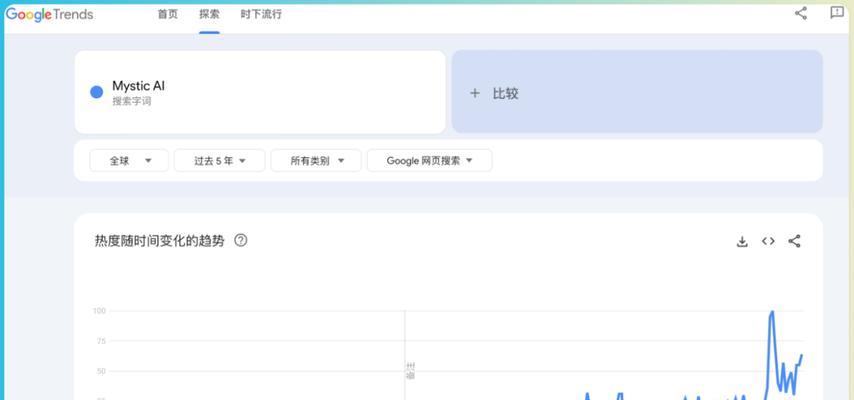Click the Google Trends logo
854x400 pixels.
tap(49, 15)
